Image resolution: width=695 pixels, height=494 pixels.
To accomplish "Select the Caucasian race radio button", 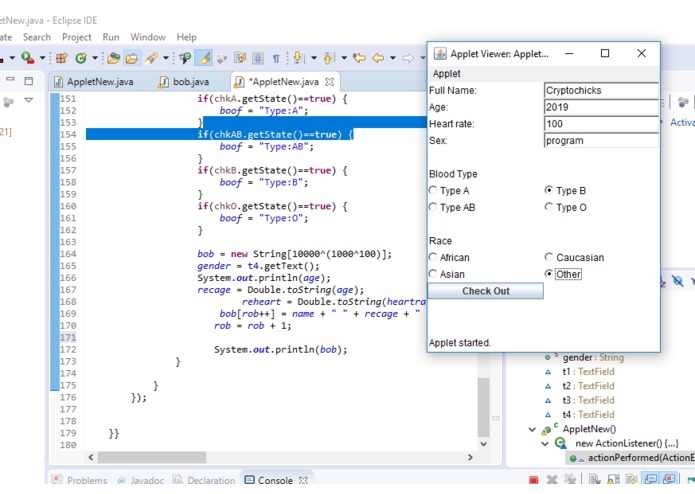I will pos(549,257).
